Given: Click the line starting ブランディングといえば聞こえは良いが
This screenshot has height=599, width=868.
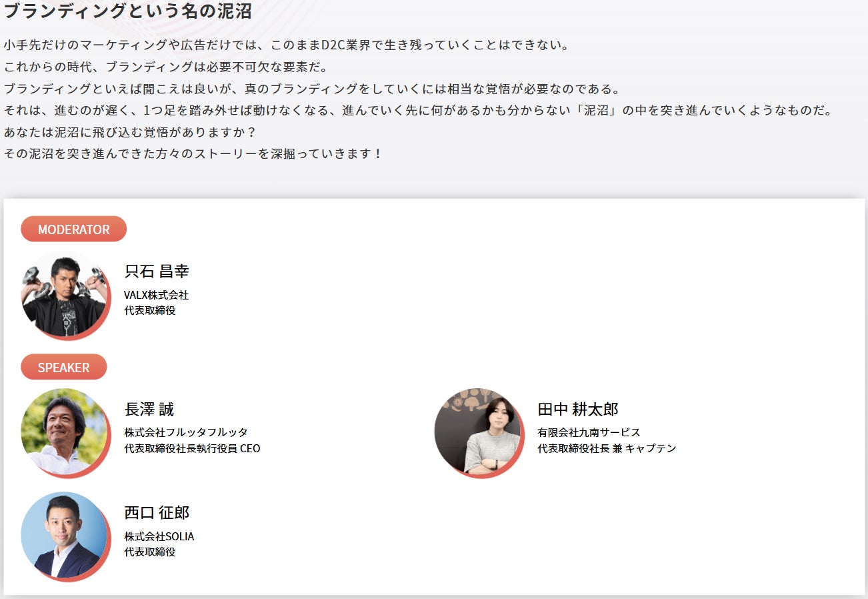Looking at the screenshot, I should pos(312,89).
